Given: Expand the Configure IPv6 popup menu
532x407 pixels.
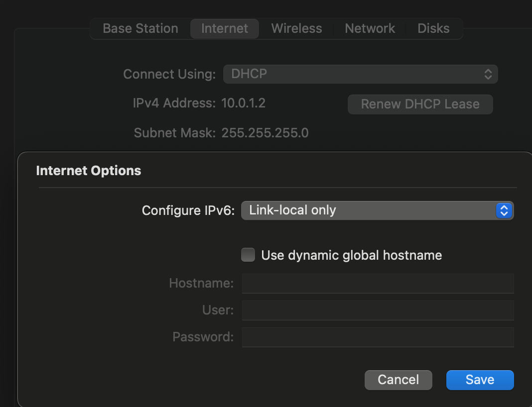Looking at the screenshot, I should (377, 210).
